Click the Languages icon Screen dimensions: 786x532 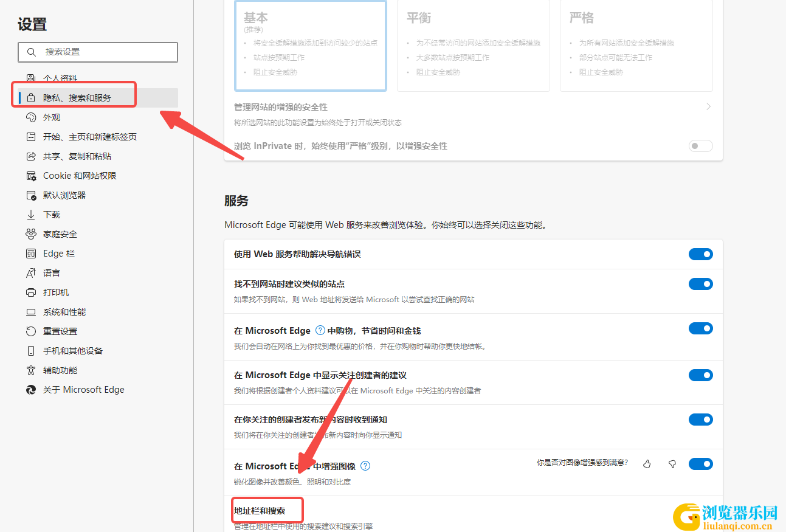click(x=31, y=273)
